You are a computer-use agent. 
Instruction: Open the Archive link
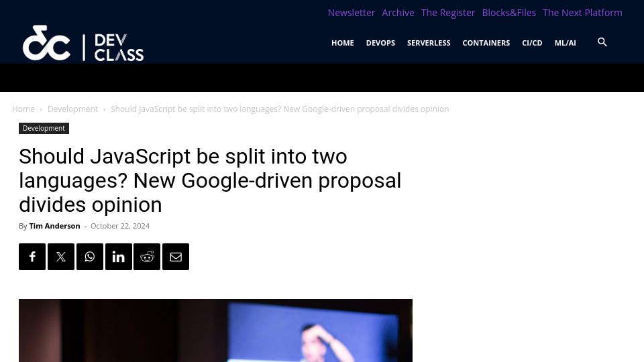pyautogui.click(x=398, y=13)
